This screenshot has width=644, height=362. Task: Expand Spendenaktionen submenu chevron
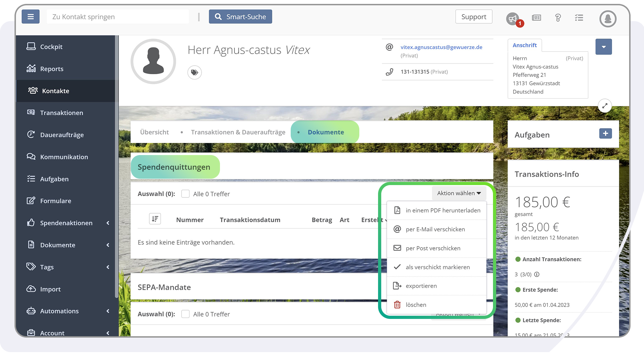point(108,223)
